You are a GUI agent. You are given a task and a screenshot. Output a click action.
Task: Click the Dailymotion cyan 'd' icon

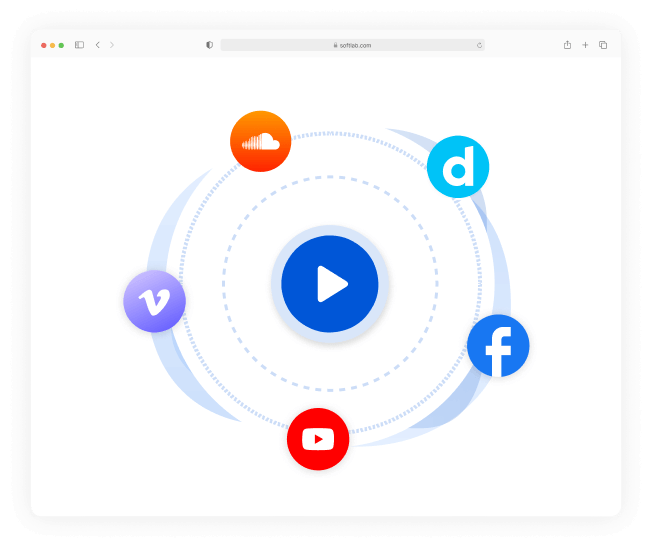458,167
